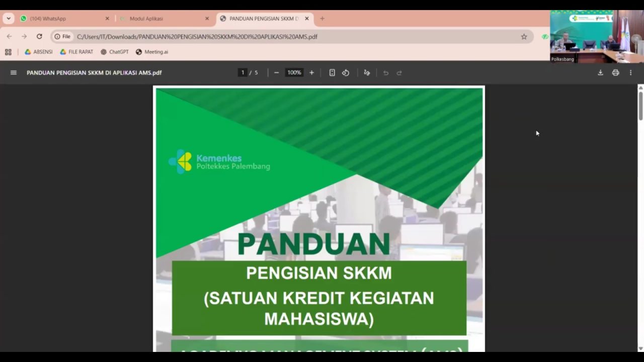
Task: Open the PDF viewer more actions menu
Action: 630,72
